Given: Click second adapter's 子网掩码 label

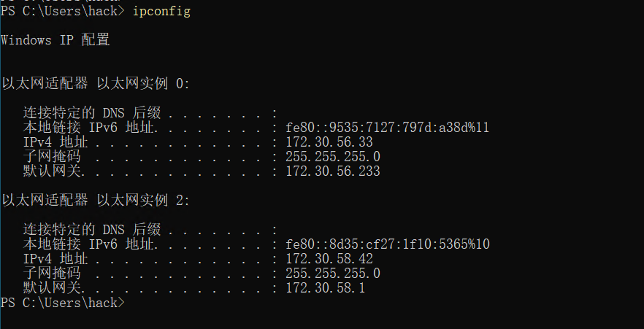Looking at the screenshot, I should pyautogui.click(x=52, y=274).
